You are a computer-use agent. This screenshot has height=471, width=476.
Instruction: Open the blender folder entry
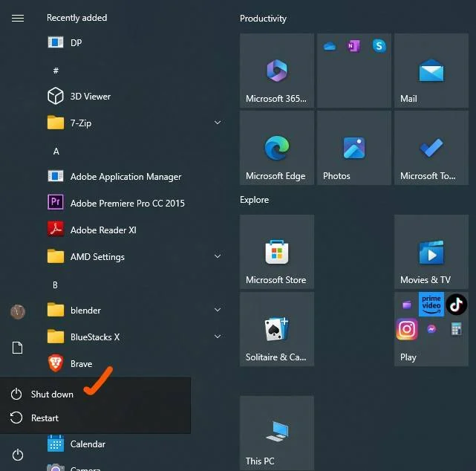(x=134, y=310)
